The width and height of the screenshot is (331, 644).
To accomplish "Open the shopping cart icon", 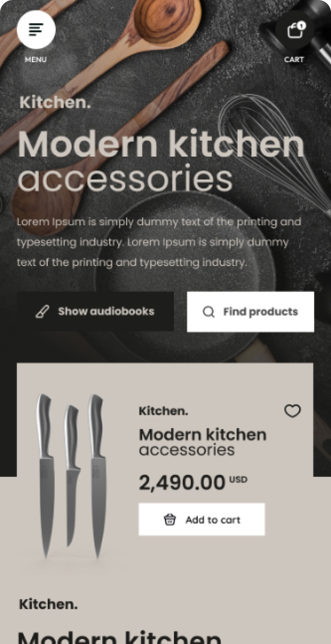I will click(295, 29).
